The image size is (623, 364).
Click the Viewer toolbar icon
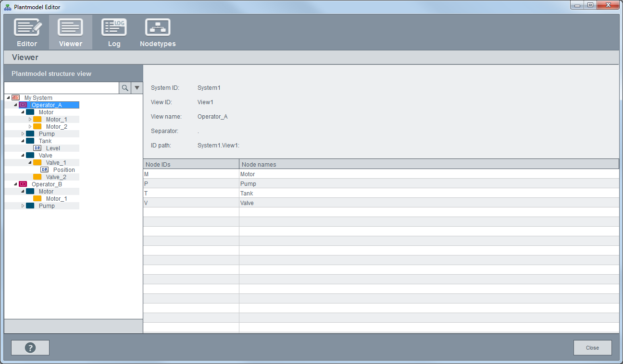pos(70,28)
